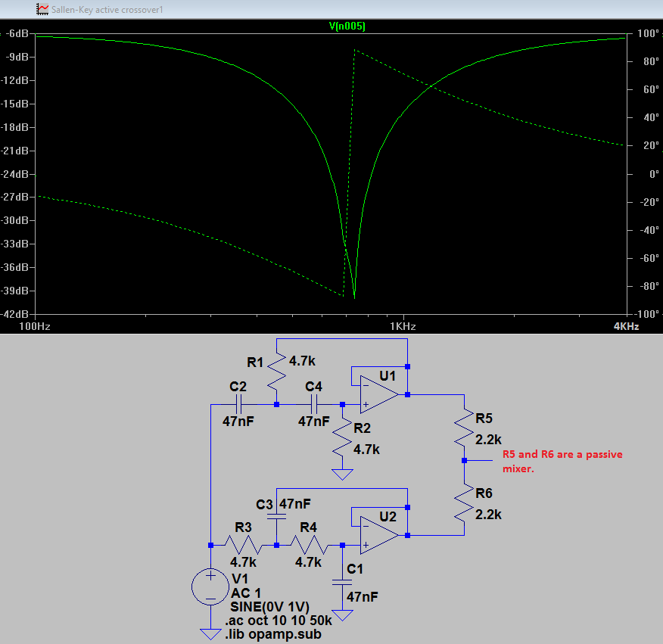Click the U1 output junction node
This screenshot has width=663, height=644.
[407, 394]
